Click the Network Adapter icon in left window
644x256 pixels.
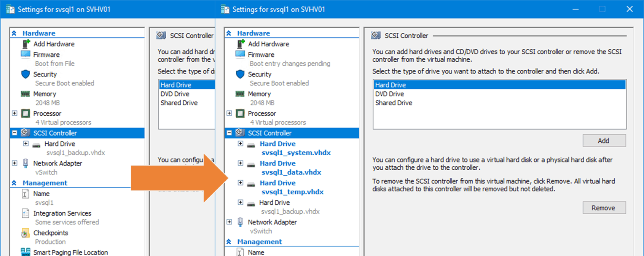[x=26, y=163]
